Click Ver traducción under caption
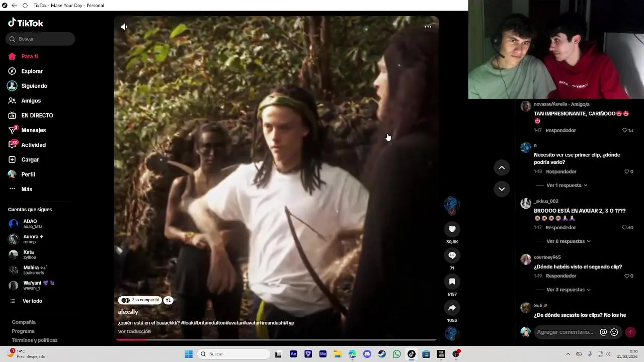Viewport: 644px width, 362px height. coord(134,331)
